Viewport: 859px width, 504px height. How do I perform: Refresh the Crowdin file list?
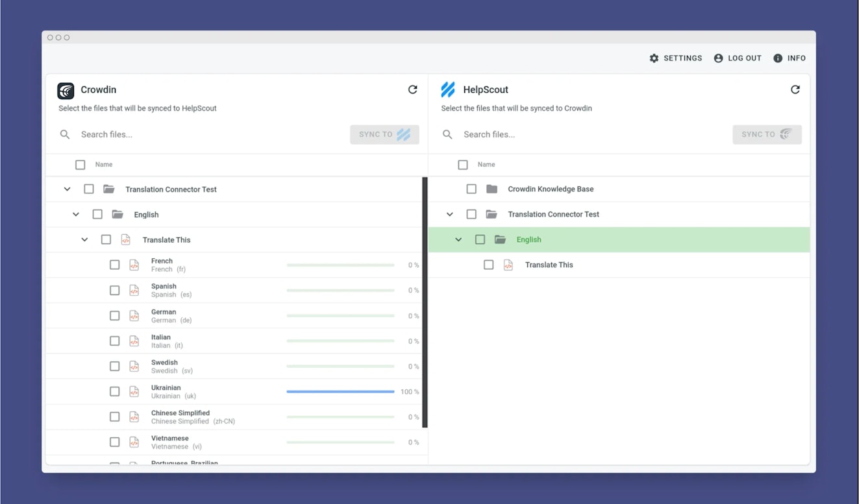(412, 90)
